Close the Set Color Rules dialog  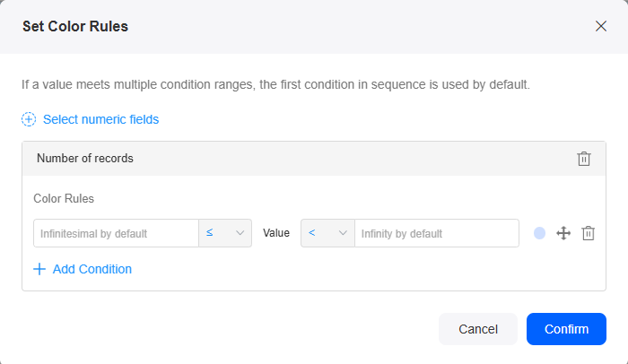tap(601, 26)
